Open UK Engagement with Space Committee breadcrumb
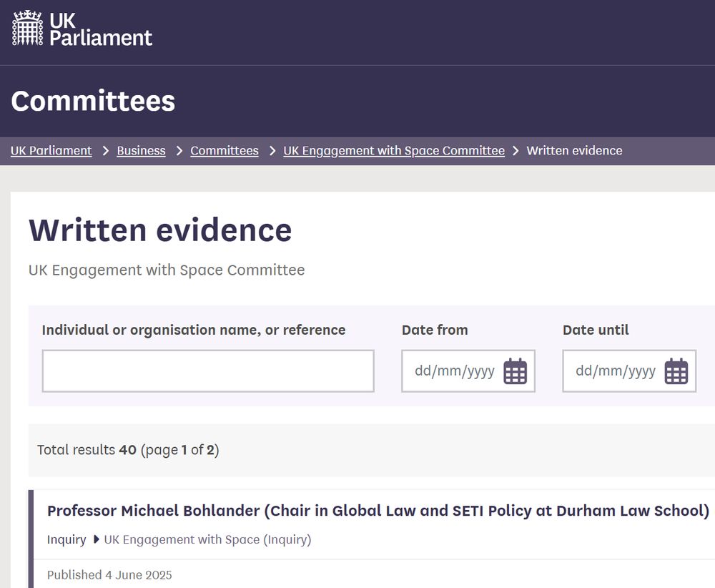Screen dimensions: 715x588 click(394, 150)
